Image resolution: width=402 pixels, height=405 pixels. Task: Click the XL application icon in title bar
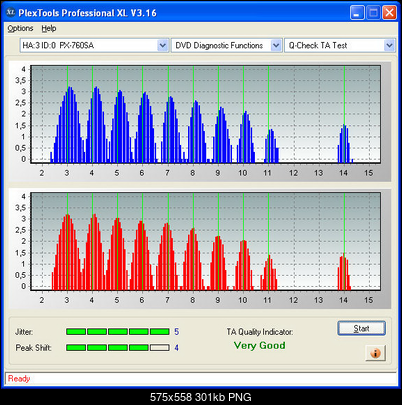11,12
